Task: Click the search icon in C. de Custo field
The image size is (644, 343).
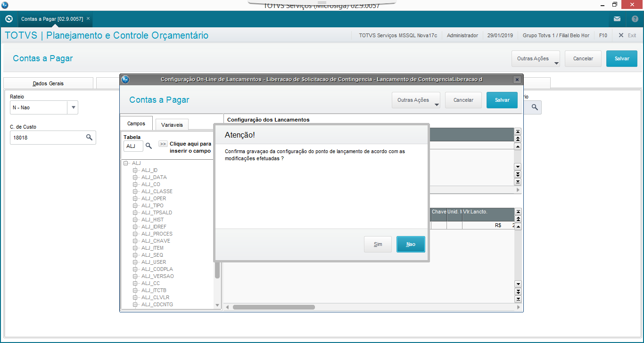Action: 89,138
